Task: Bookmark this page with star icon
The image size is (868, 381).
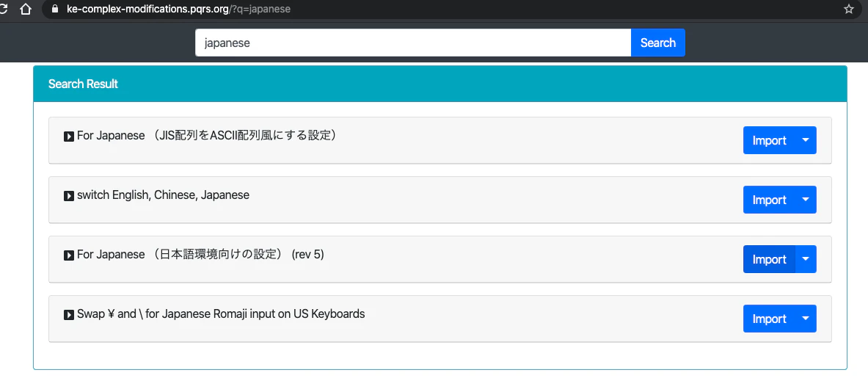Action: (x=849, y=10)
